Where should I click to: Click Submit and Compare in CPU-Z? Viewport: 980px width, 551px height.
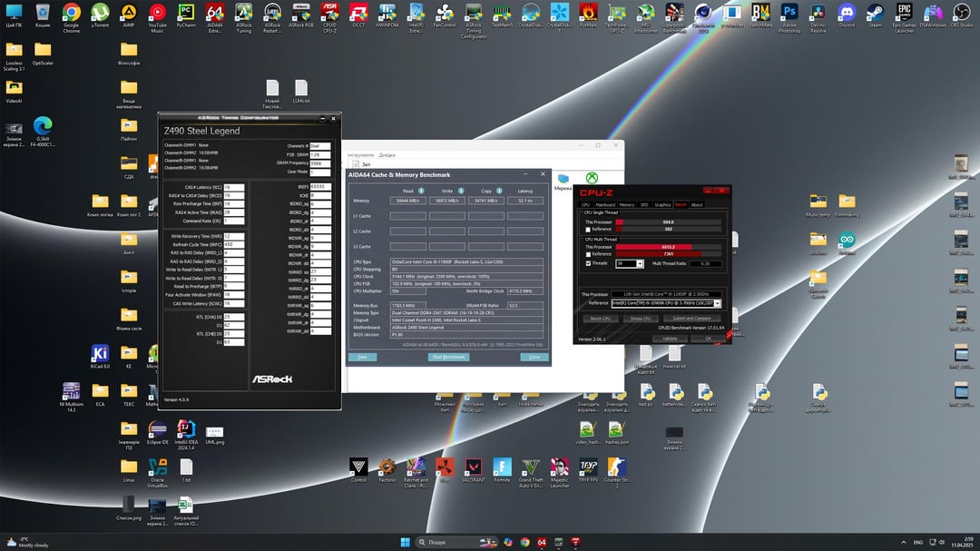click(691, 319)
